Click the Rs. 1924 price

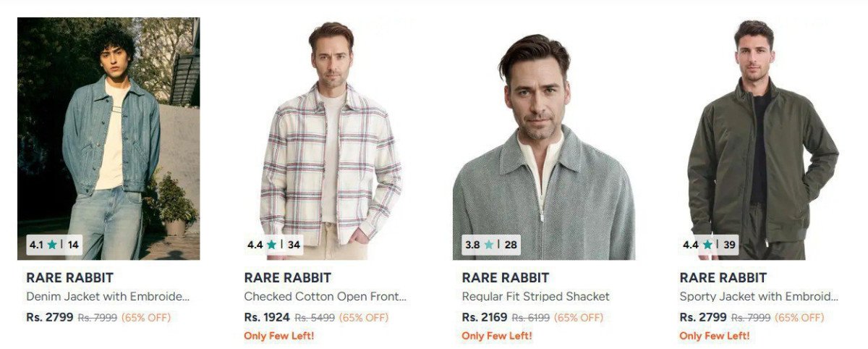click(267, 317)
